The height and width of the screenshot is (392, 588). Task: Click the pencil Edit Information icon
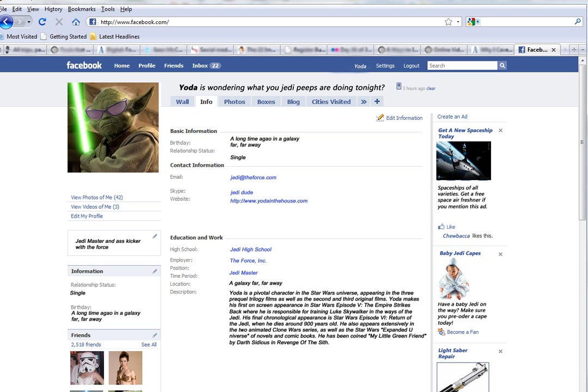point(380,118)
